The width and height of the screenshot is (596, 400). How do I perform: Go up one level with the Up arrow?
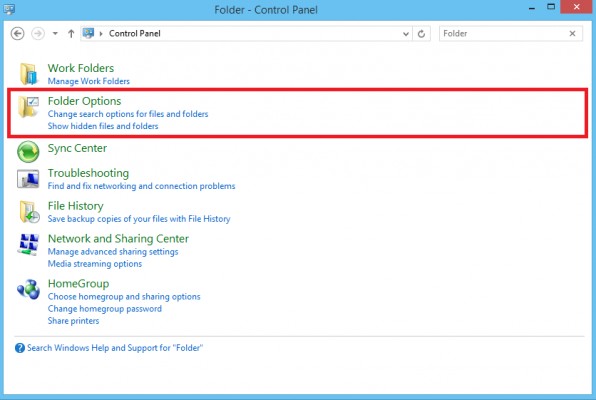[x=71, y=33]
